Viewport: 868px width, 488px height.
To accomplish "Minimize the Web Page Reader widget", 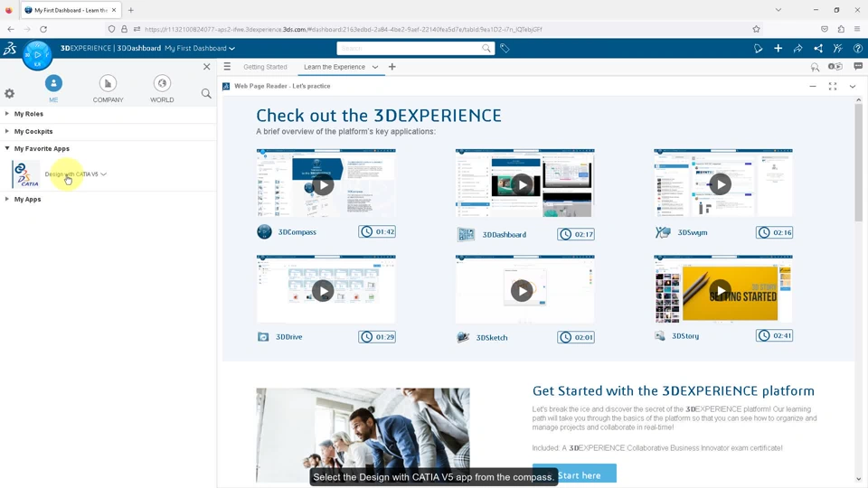I will pyautogui.click(x=813, y=87).
